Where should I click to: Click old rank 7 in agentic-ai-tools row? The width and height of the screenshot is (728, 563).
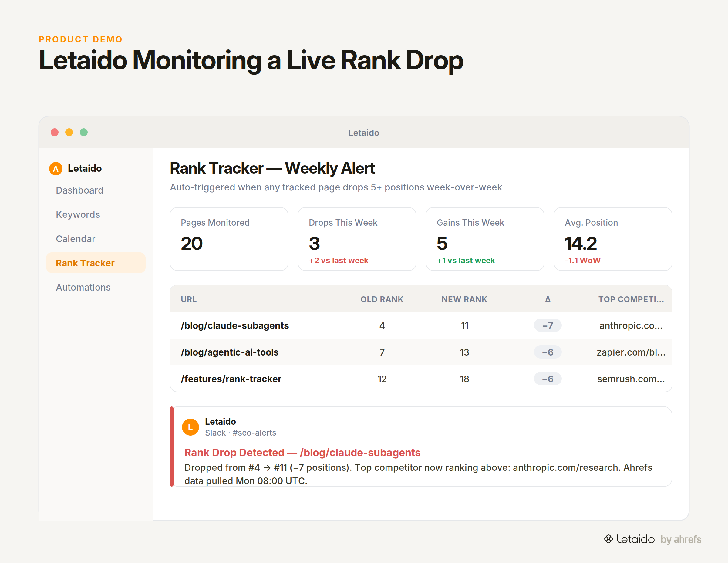382,352
